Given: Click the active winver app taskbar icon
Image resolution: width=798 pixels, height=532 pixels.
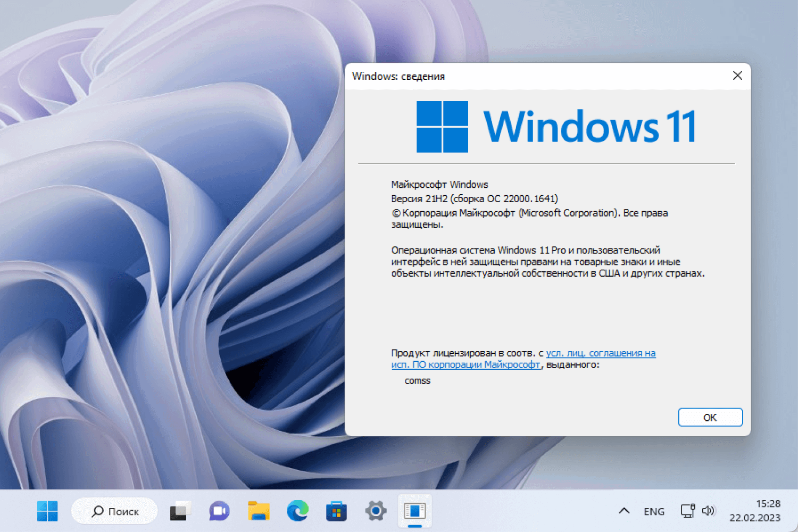Looking at the screenshot, I should [x=415, y=511].
